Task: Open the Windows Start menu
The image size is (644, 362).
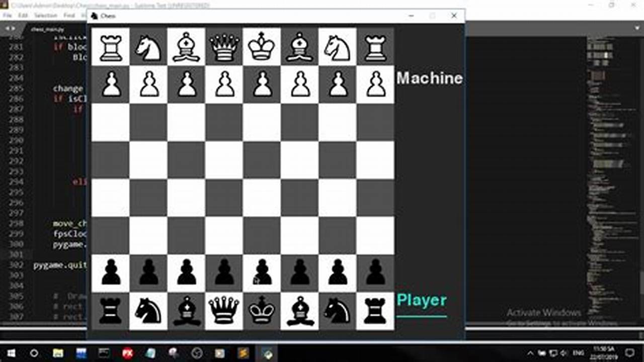Action: click(x=11, y=353)
